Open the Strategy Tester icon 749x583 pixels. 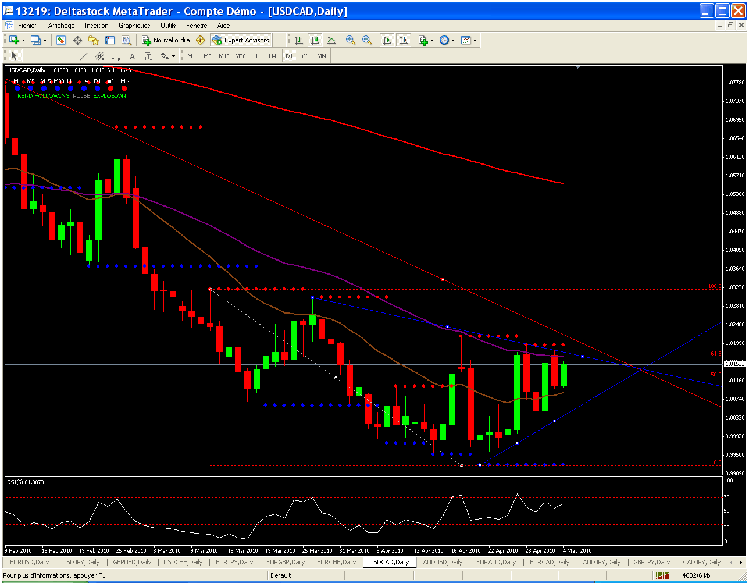coord(126,40)
